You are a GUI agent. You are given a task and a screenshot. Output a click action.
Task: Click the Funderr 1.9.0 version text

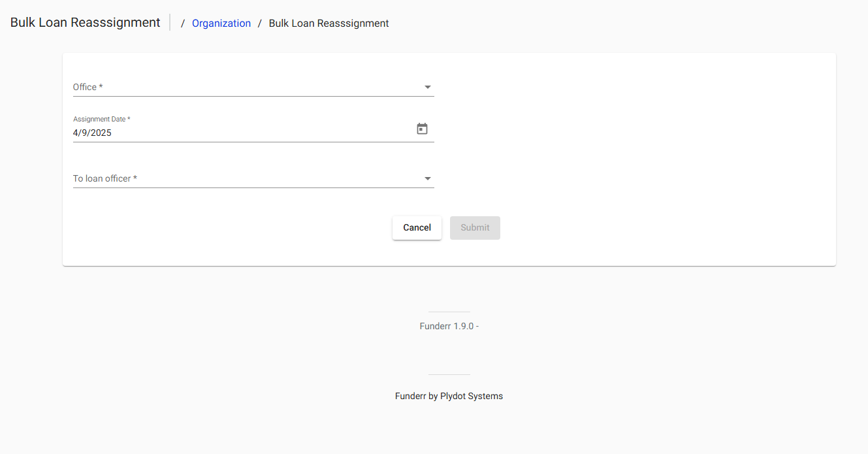pos(449,325)
